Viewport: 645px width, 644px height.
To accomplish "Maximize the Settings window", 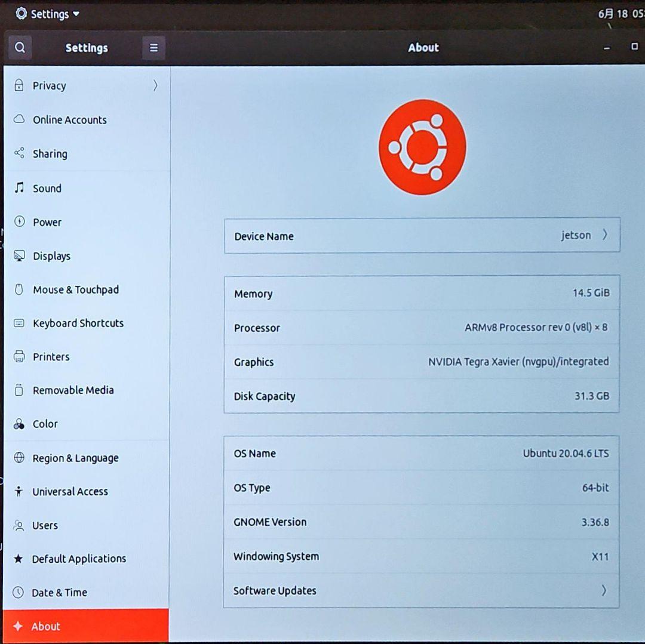I will (634, 47).
